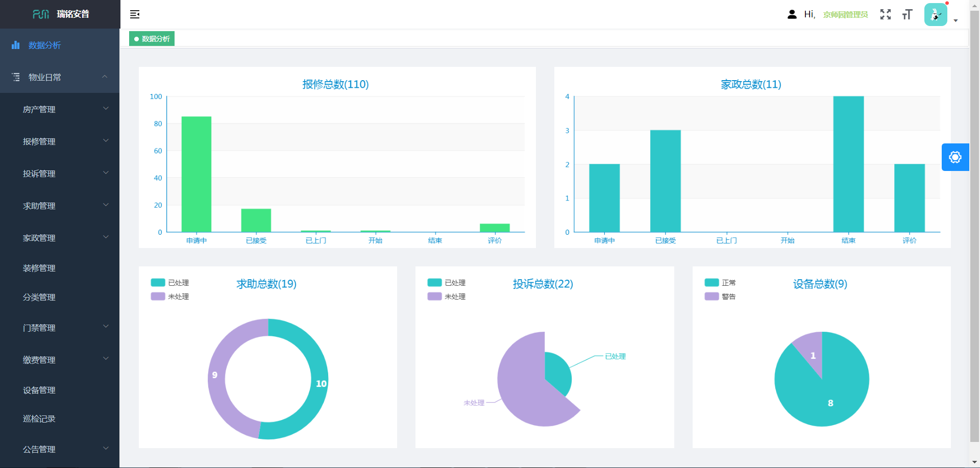Toggle fullscreen mode icon
Image resolution: width=980 pixels, height=468 pixels.
pos(886,14)
